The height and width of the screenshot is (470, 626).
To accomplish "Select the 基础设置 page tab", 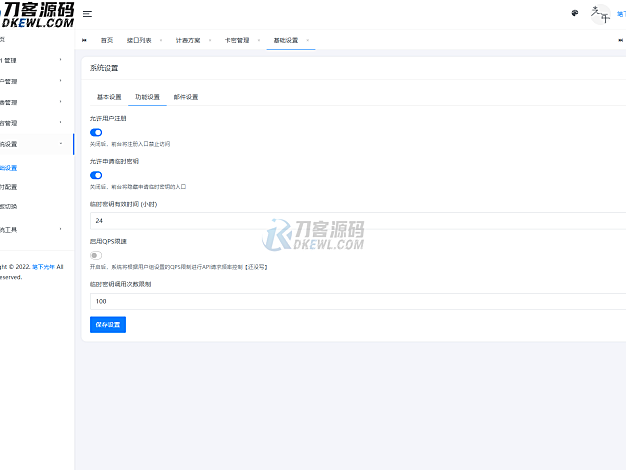I will pyautogui.click(x=285, y=40).
